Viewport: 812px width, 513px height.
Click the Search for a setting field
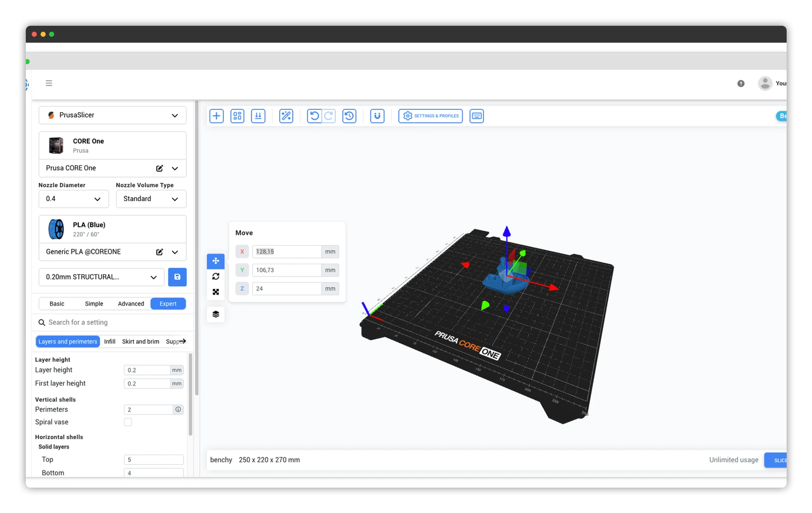[x=112, y=323]
